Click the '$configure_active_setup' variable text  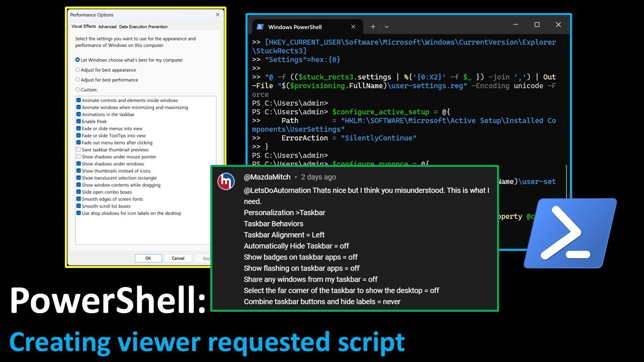[381, 112]
